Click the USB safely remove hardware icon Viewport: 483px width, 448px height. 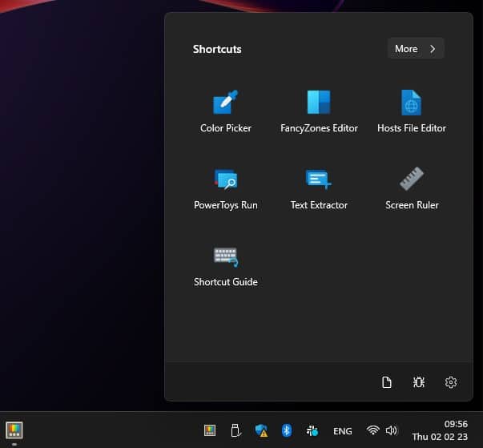coord(235,430)
